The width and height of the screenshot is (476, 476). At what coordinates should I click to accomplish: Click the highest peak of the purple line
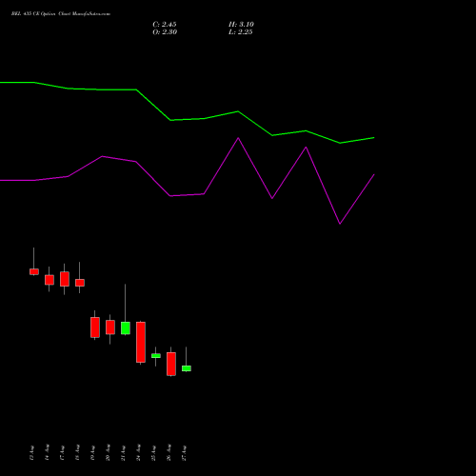click(x=238, y=138)
